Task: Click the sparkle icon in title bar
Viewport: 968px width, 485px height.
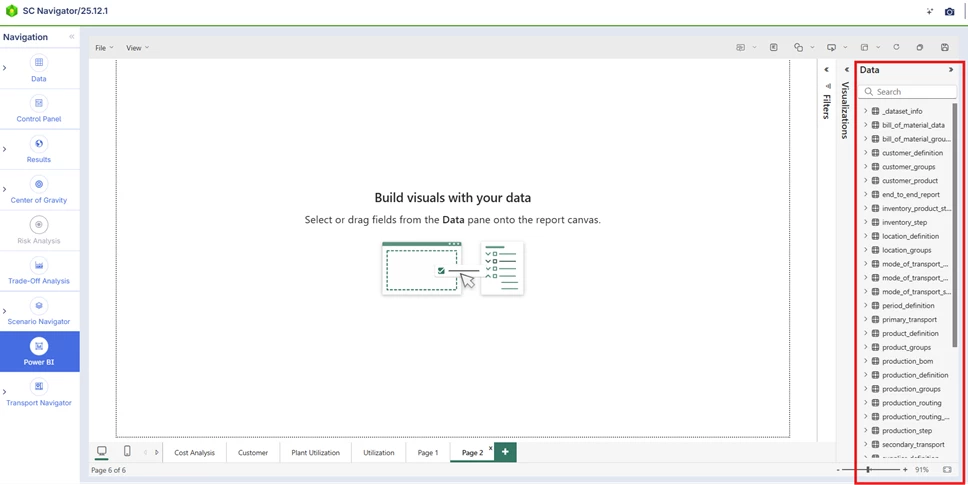Action: [x=930, y=12]
